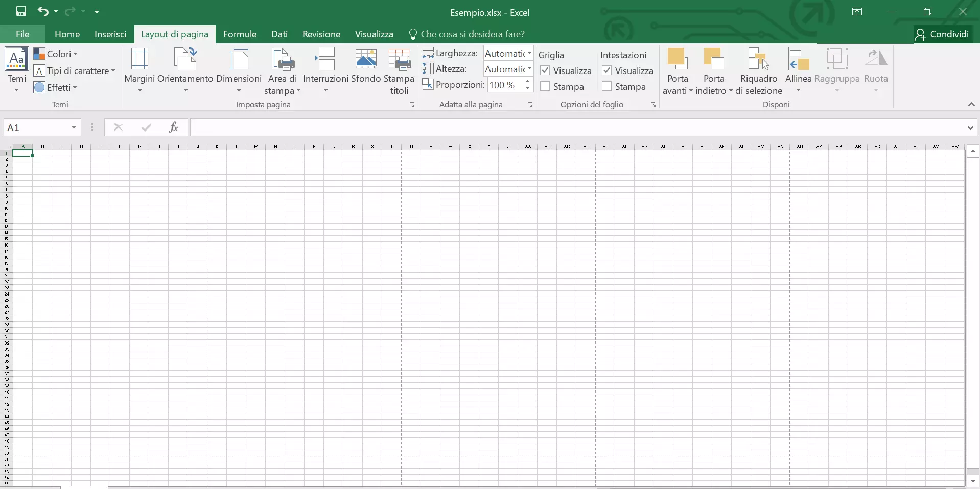980x489 pixels.
Task: Enable Stampa checkbox under Griglia
Action: 545,86
